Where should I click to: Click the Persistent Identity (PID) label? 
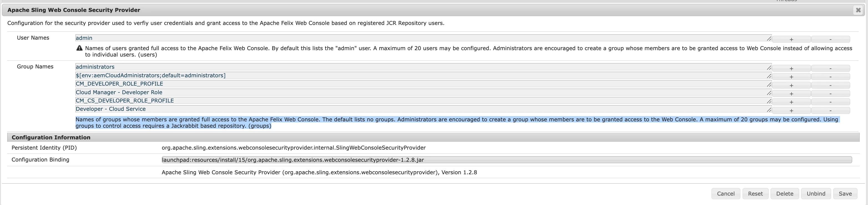click(x=44, y=148)
